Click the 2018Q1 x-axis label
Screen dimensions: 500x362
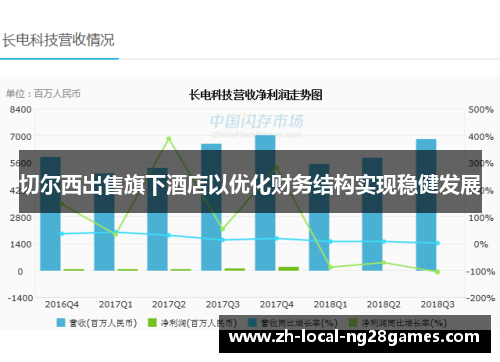click(x=330, y=304)
